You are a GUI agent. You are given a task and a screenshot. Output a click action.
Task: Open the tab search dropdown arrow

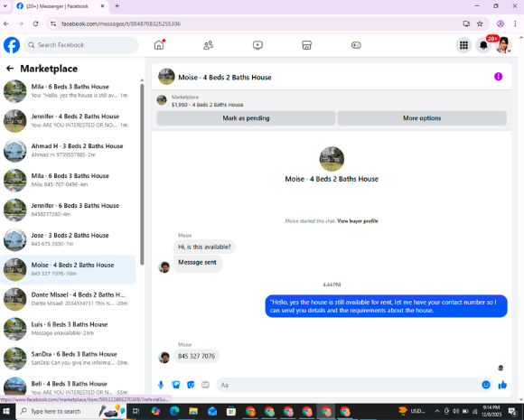click(x=5, y=6)
